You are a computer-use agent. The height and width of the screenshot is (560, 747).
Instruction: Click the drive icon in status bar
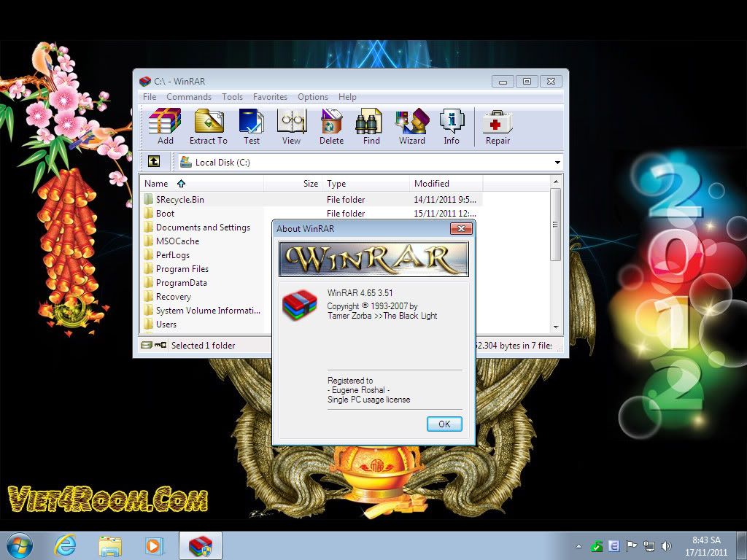click(x=146, y=345)
